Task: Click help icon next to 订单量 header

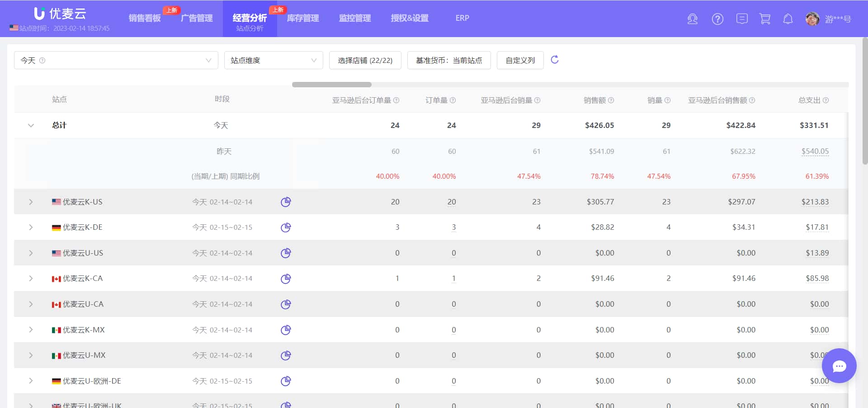Action: [x=453, y=100]
